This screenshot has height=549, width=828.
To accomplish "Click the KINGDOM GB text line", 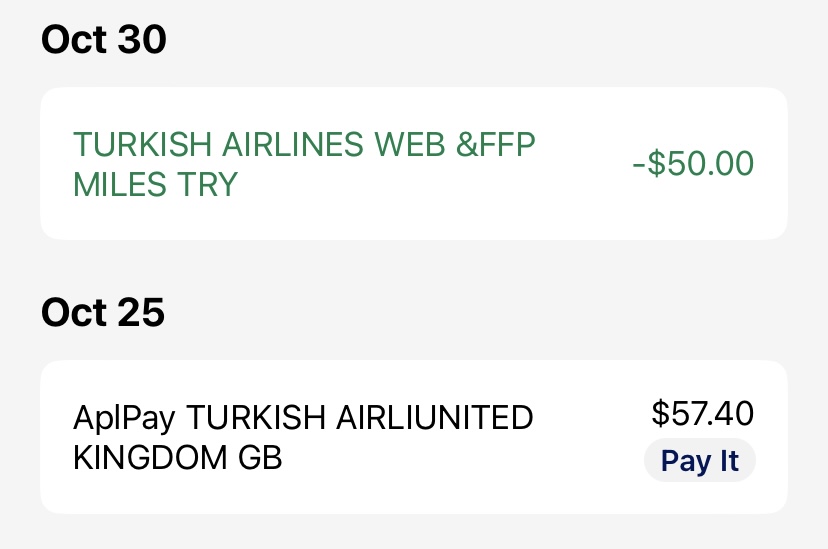I will [x=178, y=458].
